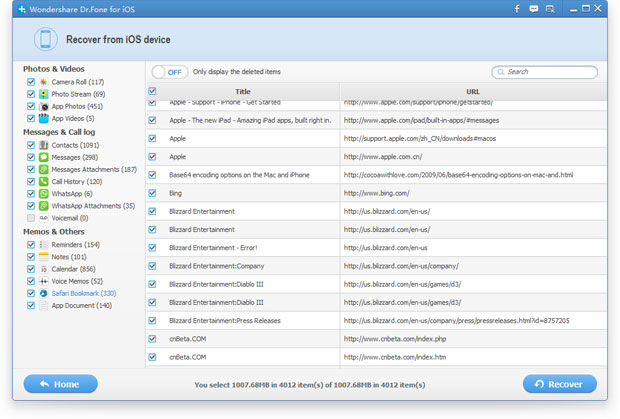Viewport: 620px width, 419px height.
Task: Click the Recover button
Action: tap(560, 384)
